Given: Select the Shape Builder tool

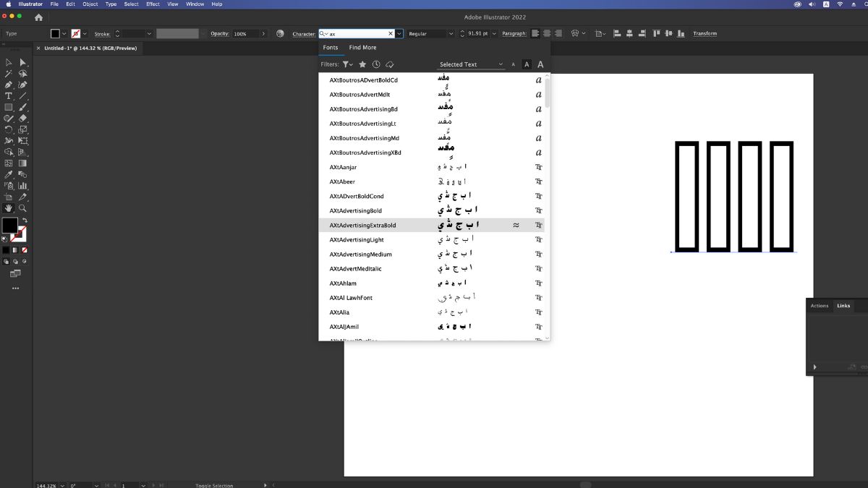Looking at the screenshot, I should click(9, 152).
